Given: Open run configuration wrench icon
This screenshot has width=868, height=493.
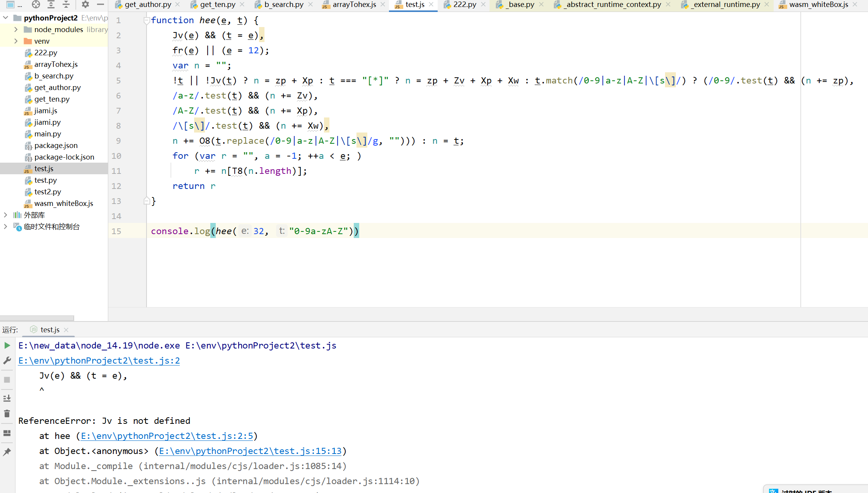Looking at the screenshot, I should pos(7,360).
